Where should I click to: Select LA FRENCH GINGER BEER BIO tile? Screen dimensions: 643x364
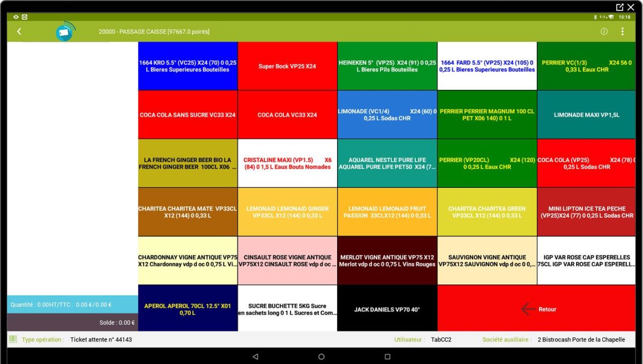click(x=188, y=163)
